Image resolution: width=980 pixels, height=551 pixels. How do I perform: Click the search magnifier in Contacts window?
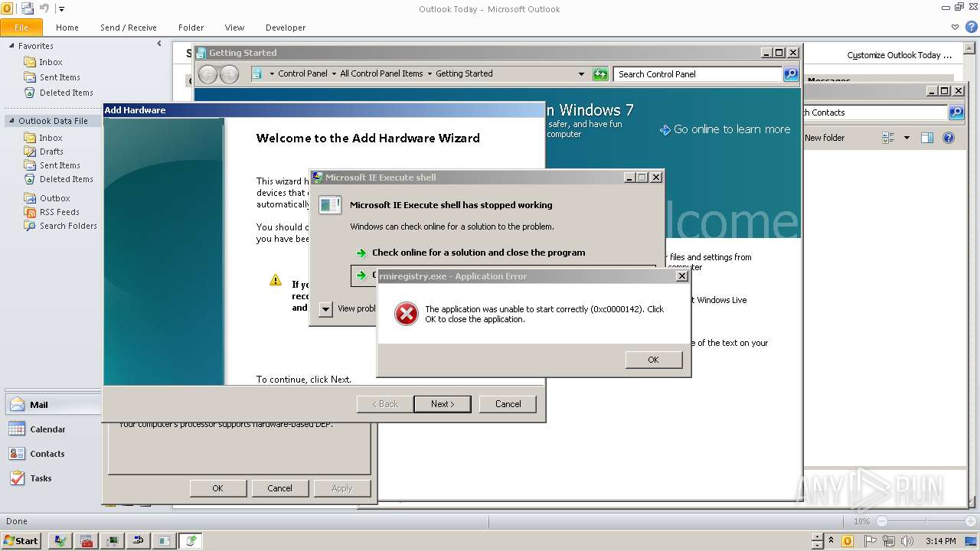coord(955,112)
